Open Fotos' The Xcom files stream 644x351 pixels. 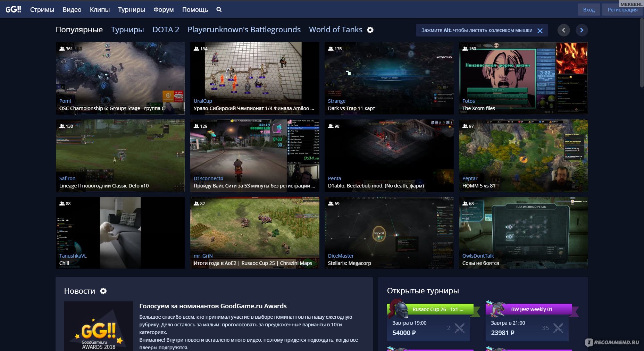523,78
